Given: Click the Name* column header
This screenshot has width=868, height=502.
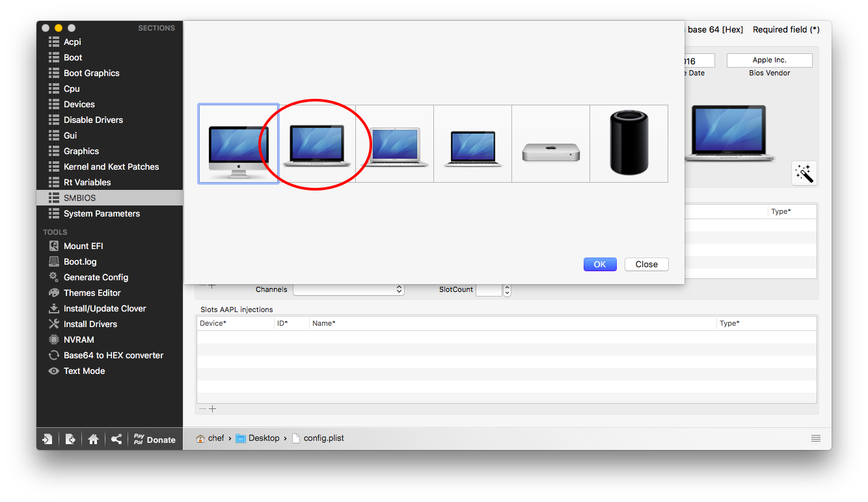Looking at the screenshot, I should [513, 323].
